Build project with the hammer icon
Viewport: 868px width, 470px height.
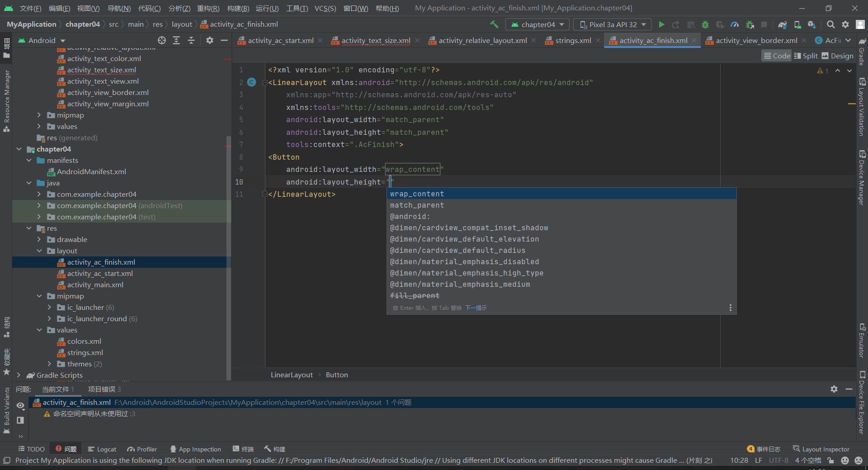[x=494, y=24]
